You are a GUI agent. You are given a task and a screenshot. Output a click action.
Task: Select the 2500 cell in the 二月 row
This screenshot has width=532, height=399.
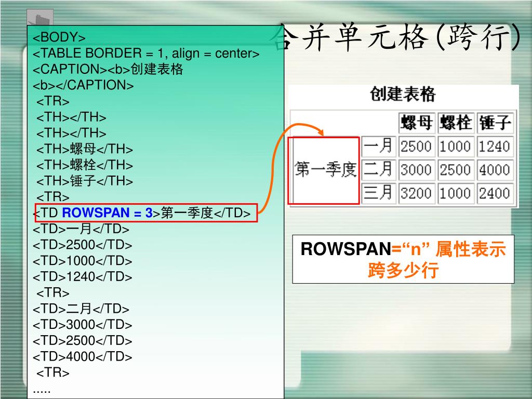tap(456, 170)
